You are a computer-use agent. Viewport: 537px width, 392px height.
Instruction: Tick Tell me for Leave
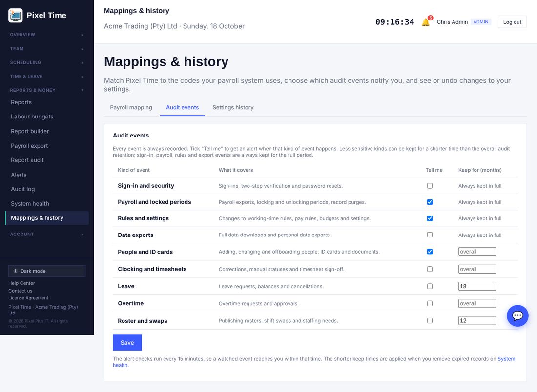pyautogui.click(x=430, y=286)
